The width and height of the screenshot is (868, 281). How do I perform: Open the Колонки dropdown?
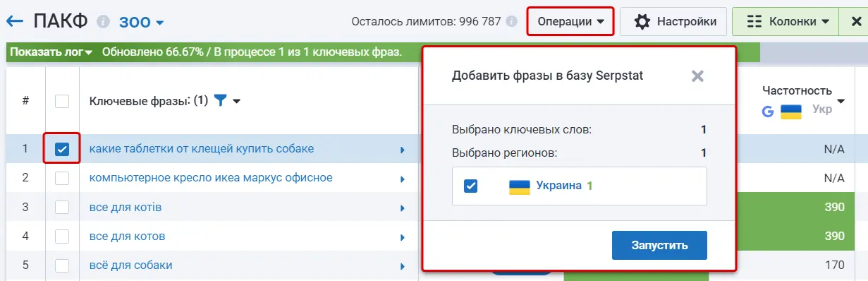pos(786,22)
